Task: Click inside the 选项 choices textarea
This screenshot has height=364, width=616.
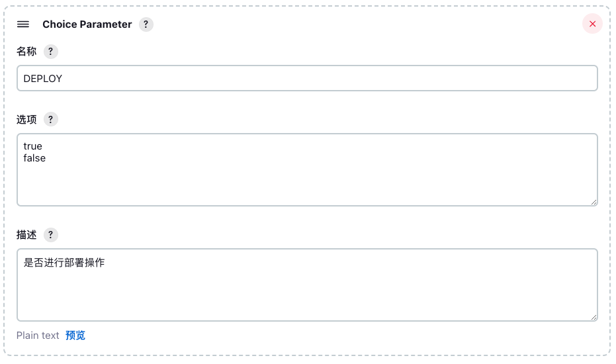Action: tap(307, 170)
